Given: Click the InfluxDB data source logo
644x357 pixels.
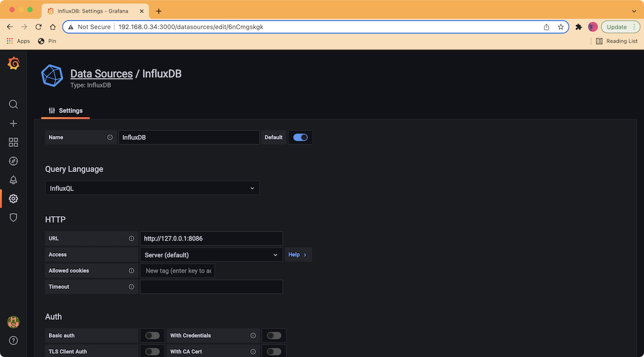Looking at the screenshot, I should 52,76.
